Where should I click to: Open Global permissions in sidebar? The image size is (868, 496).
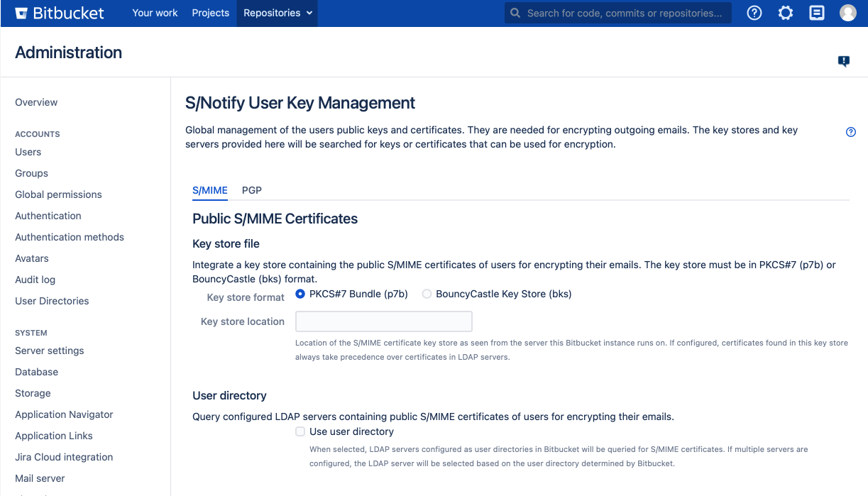click(58, 194)
